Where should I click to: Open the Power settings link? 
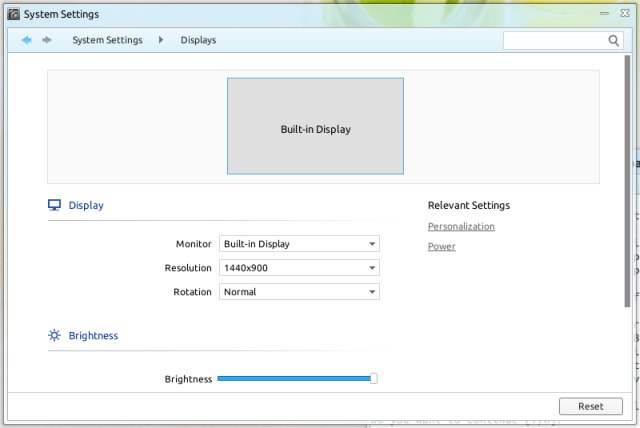pos(442,246)
